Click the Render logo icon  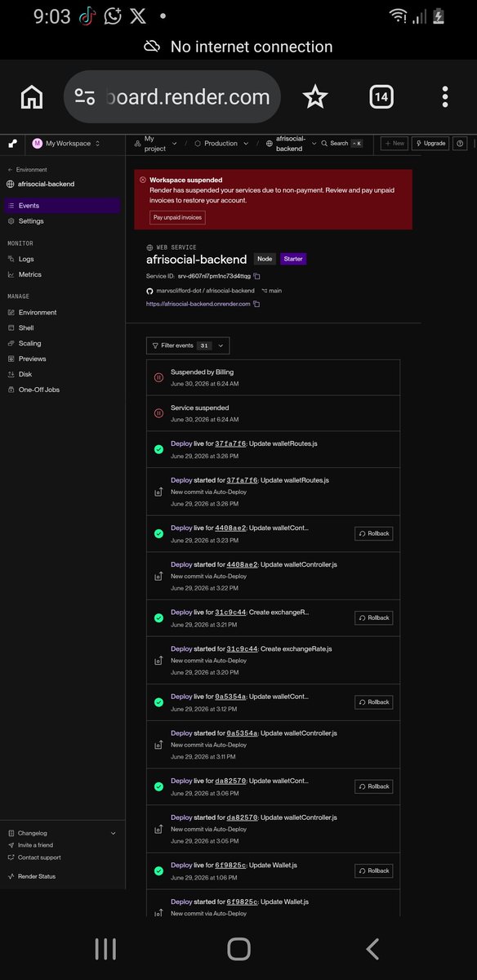pos(13,143)
